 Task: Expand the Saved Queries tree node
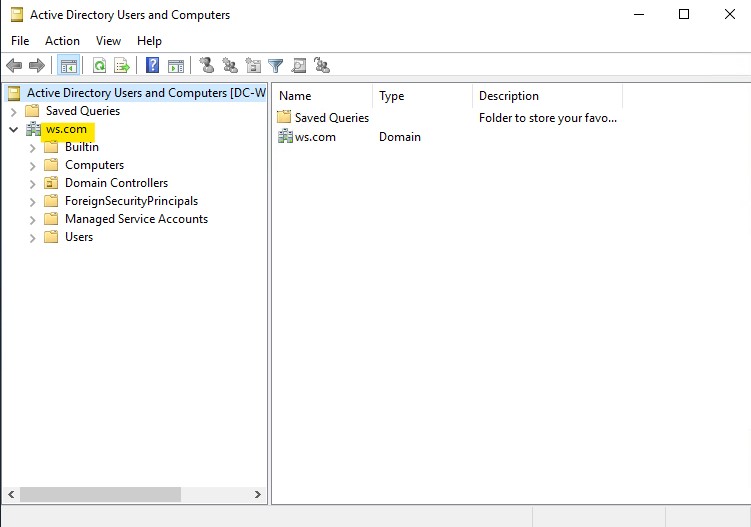point(13,112)
